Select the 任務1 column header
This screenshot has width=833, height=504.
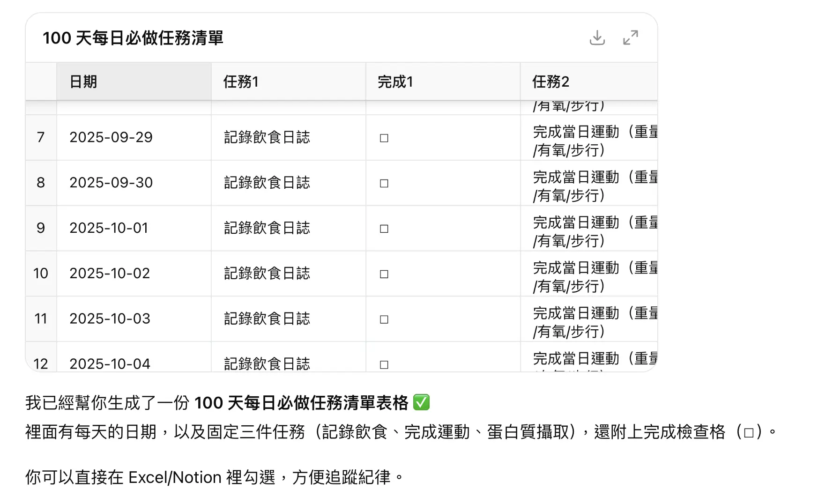pyautogui.click(x=241, y=82)
